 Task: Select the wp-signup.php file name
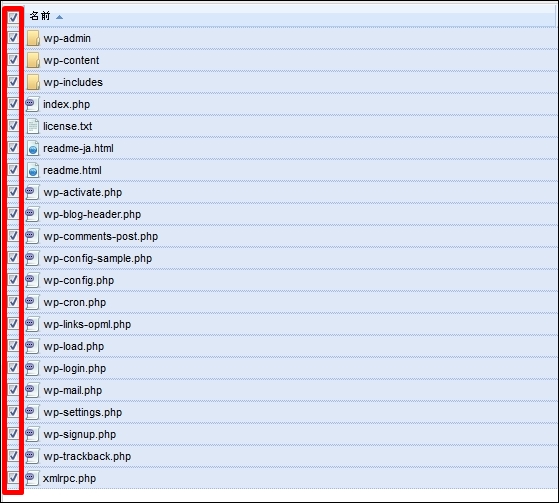[x=80, y=435]
